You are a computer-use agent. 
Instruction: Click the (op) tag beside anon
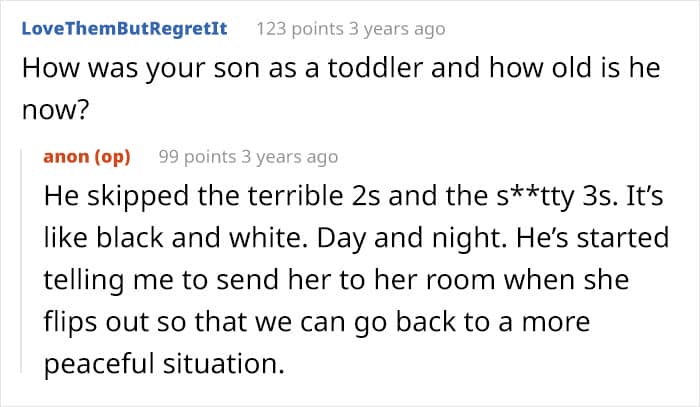(x=112, y=157)
